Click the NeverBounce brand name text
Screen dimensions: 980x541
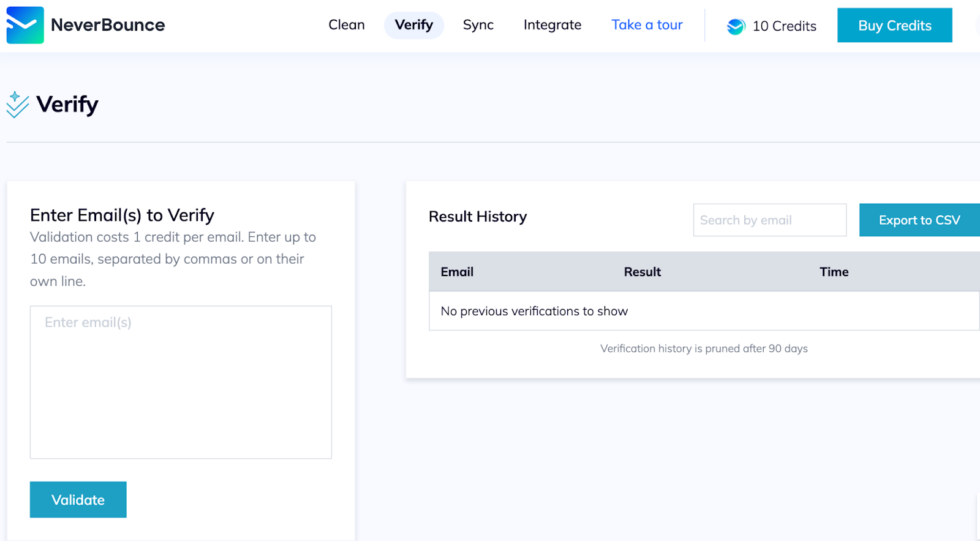click(108, 25)
